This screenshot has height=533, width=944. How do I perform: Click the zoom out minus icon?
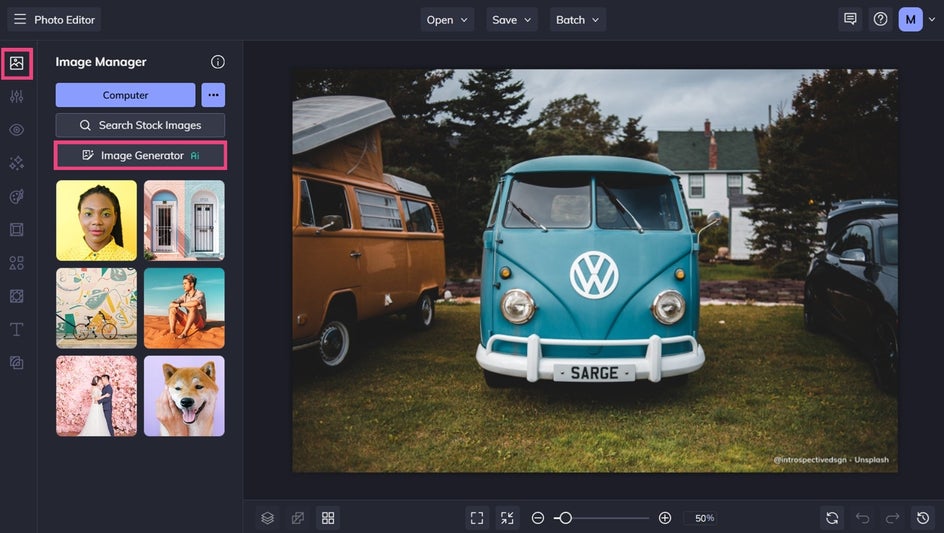click(x=538, y=518)
